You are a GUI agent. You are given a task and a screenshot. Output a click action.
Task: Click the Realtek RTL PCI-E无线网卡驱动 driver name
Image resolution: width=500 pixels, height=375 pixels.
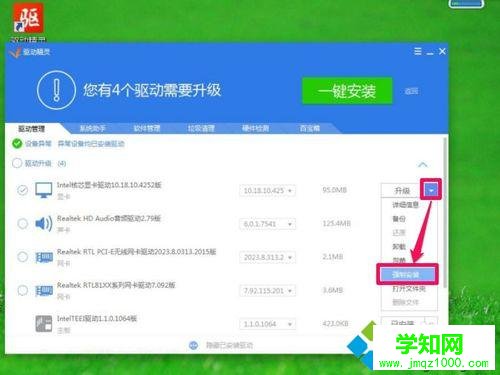coord(136,252)
